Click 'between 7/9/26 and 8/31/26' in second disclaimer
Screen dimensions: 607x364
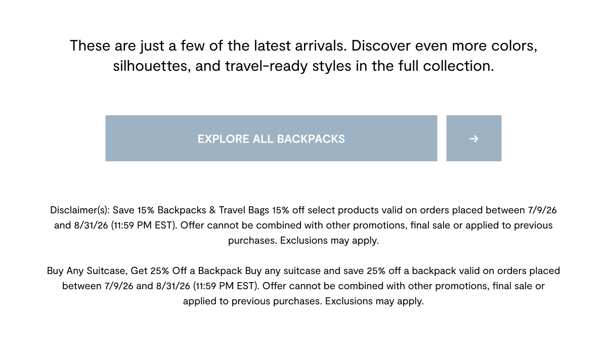point(126,286)
